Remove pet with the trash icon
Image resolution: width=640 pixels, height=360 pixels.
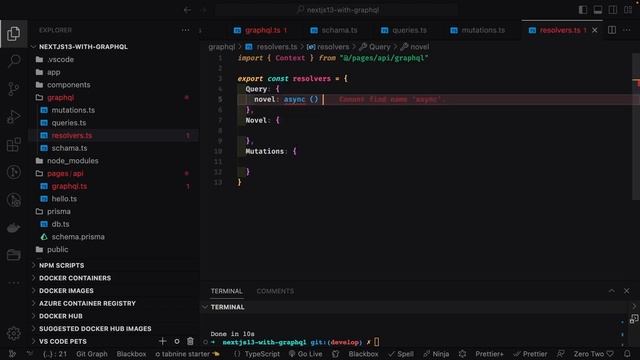click(190, 341)
